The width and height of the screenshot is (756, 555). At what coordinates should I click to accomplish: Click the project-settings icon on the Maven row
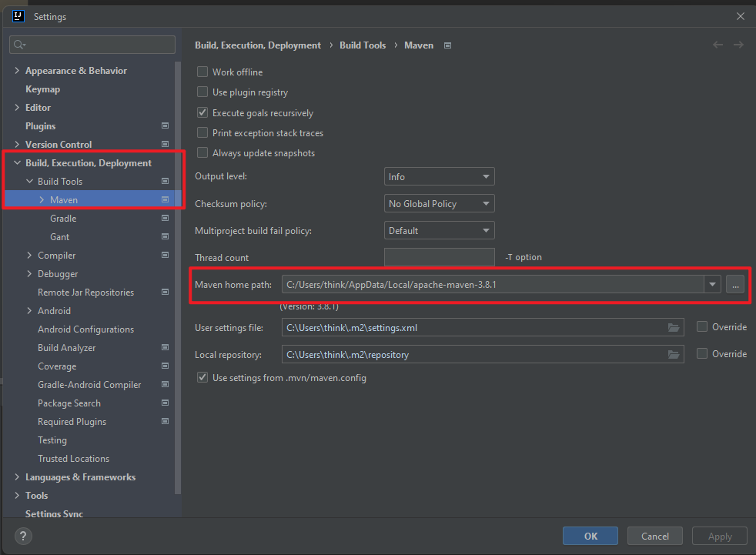point(165,199)
